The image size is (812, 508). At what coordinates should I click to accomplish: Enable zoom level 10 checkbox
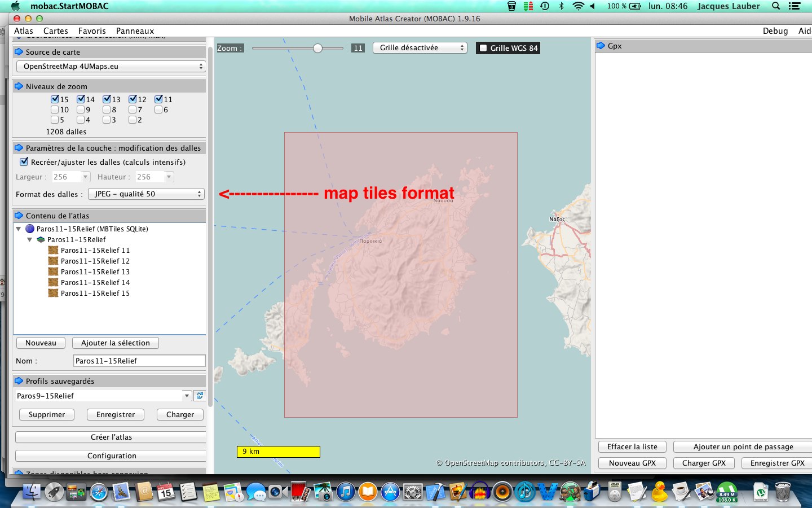tap(55, 110)
